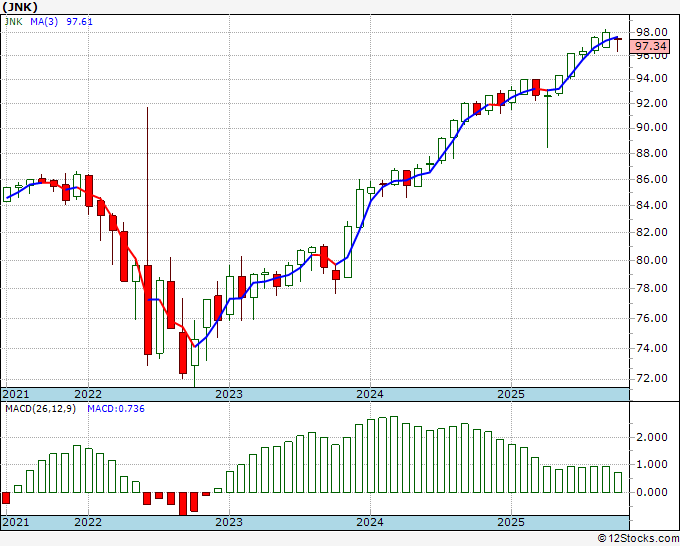Viewport: 680px width, 546px height.
Task: Click the MACD(26,12,9) indicator label
Action: [40, 409]
